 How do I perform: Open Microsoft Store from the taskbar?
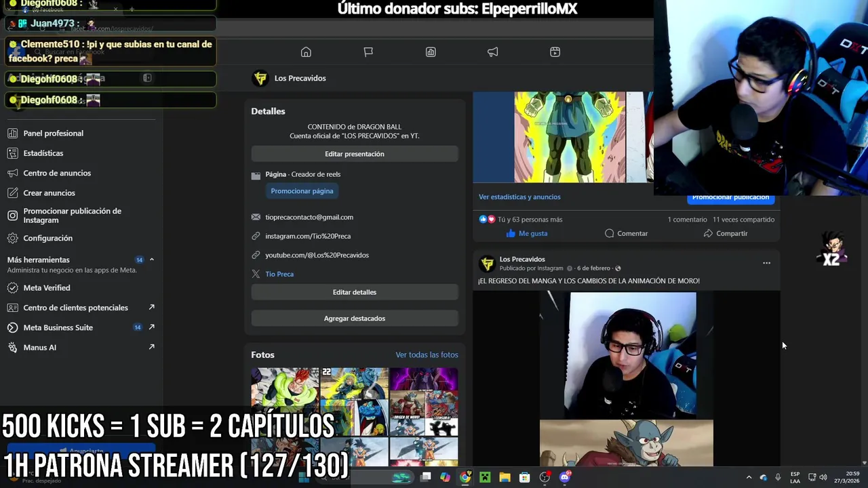pos(524,477)
